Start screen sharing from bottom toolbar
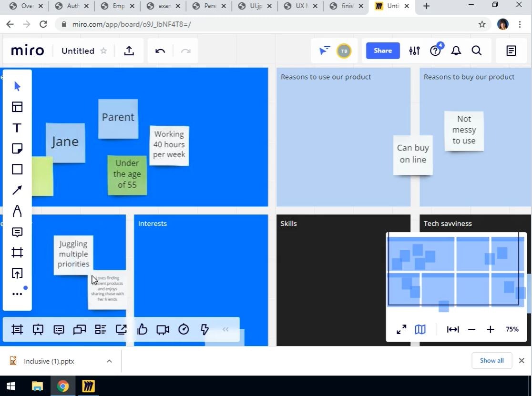This screenshot has height=396, width=532. coord(121,329)
